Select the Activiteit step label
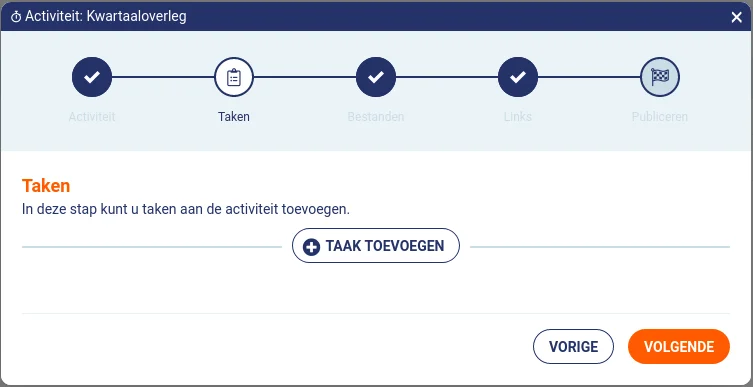This screenshot has height=387, width=753. tap(92, 117)
